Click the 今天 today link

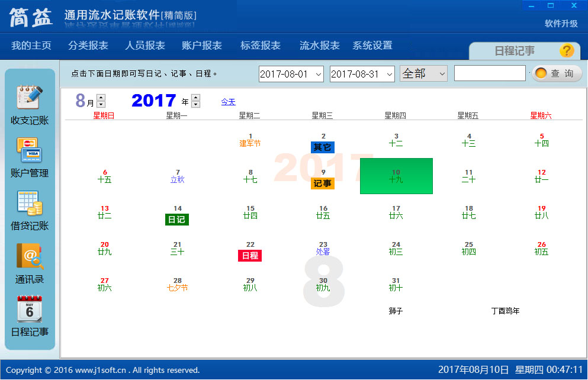[x=229, y=101]
